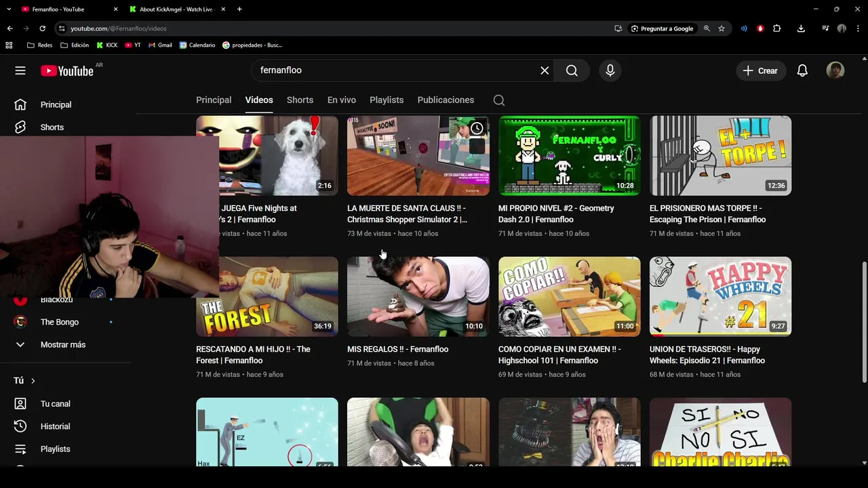The height and width of the screenshot is (488, 868).
Task: Open the Edición bookmarks folder
Action: [75, 45]
